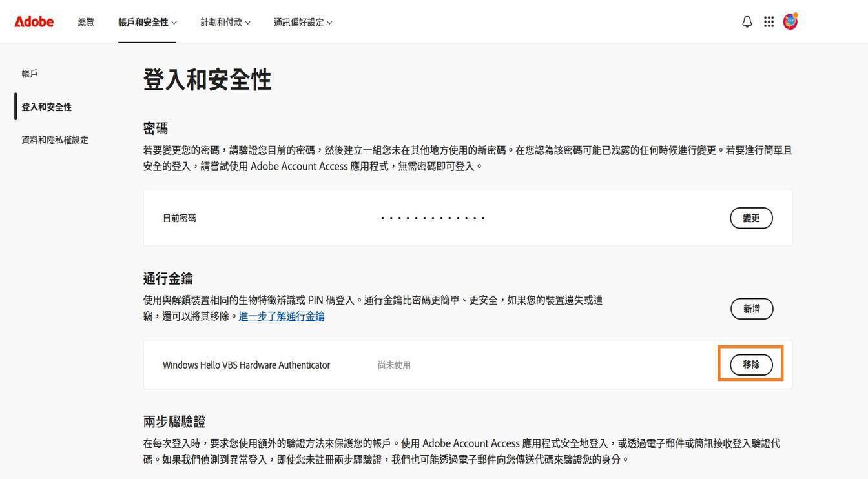The width and height of the screenshot is (868, 479).
Task: Expand the 帳戶和安全性 dropdown chevron
Action: tap(173, 21)
